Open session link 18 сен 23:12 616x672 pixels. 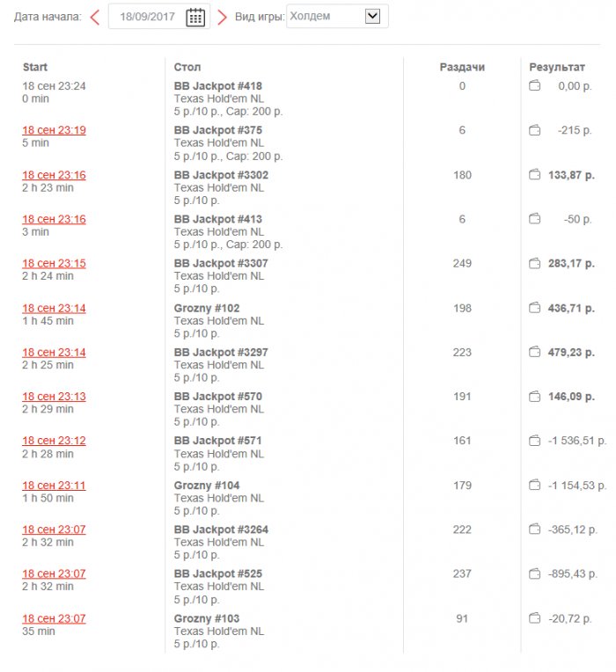coord(54,441)
